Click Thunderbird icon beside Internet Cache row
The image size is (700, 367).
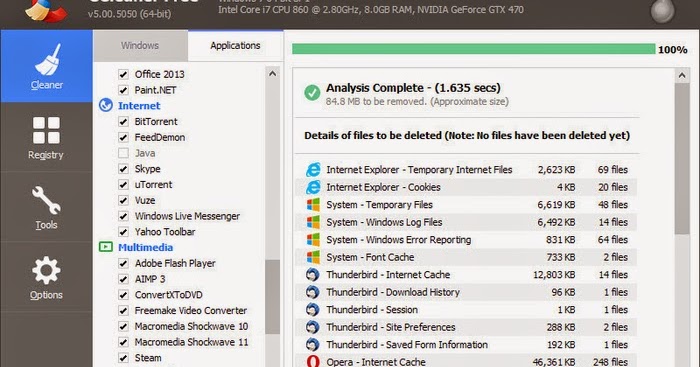[x=312, y=275]
